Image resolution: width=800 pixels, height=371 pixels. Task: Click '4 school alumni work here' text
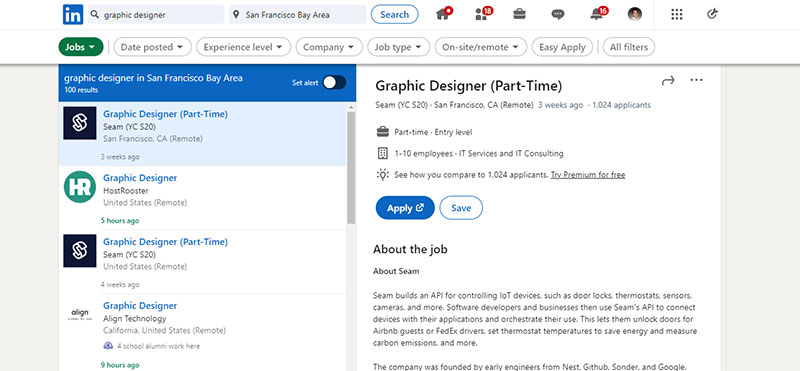(x=158, y=346)
